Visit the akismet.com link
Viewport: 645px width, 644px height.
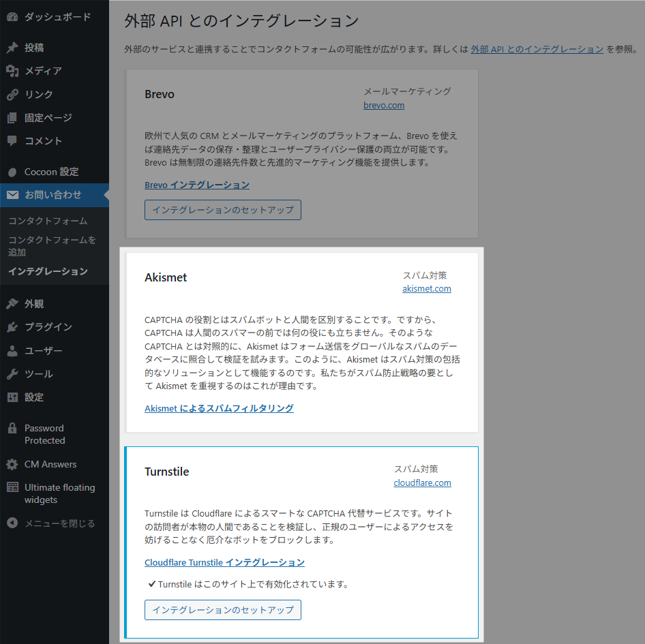pos(427,289)
